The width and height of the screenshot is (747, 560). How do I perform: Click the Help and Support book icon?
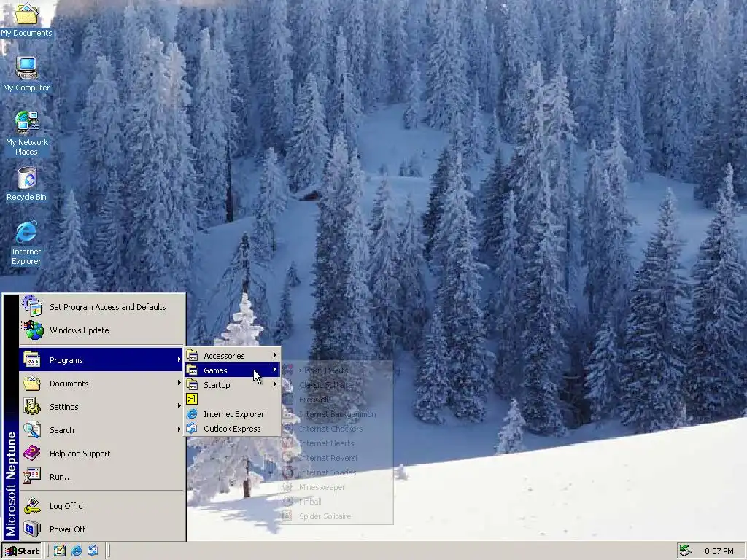point(32,453)
